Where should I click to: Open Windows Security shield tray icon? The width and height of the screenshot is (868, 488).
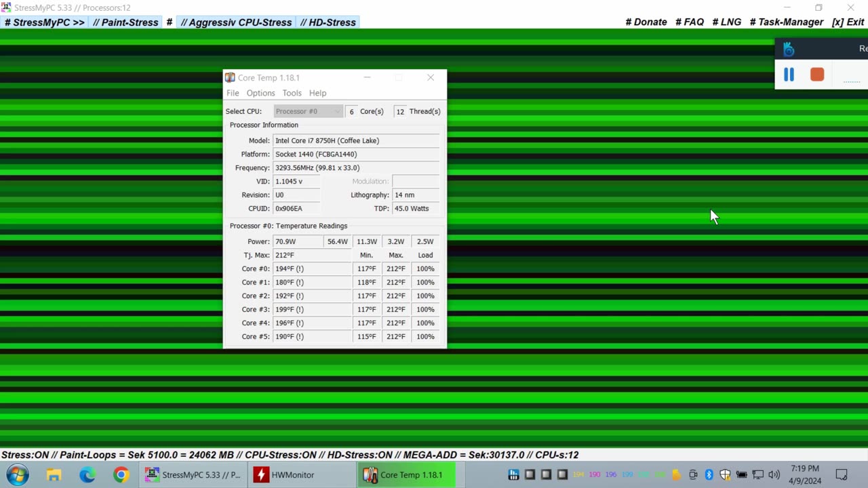[x=725, y=474]
